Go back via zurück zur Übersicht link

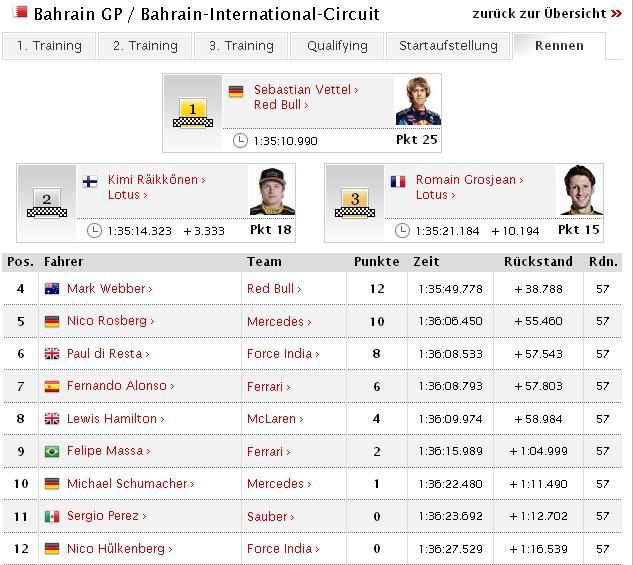click(x=547, y=14)
